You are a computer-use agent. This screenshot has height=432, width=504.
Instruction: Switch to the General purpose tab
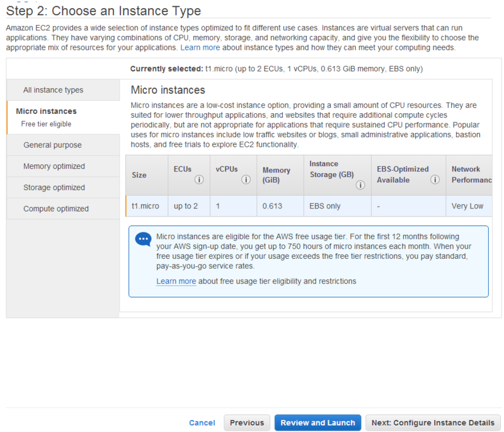52,145
